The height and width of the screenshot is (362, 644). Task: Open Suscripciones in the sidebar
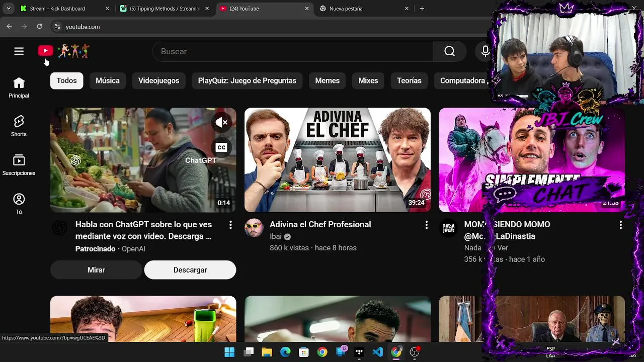click(19, 165)
